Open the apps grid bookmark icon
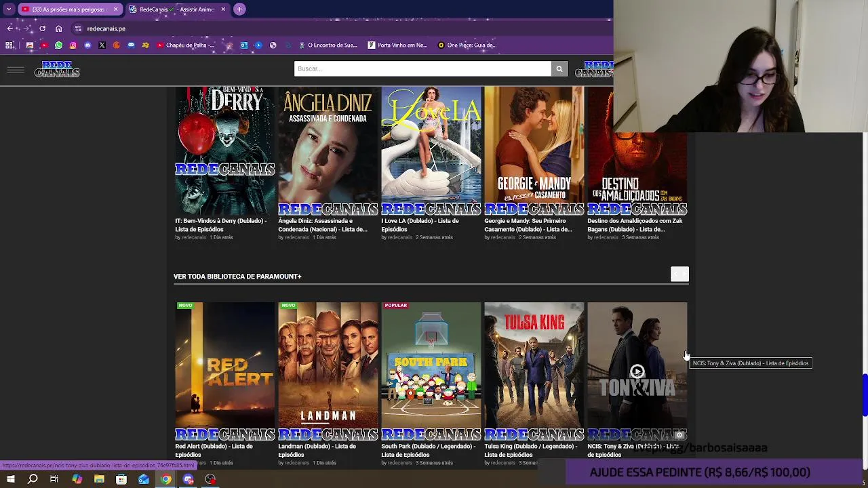 [9, 45]
